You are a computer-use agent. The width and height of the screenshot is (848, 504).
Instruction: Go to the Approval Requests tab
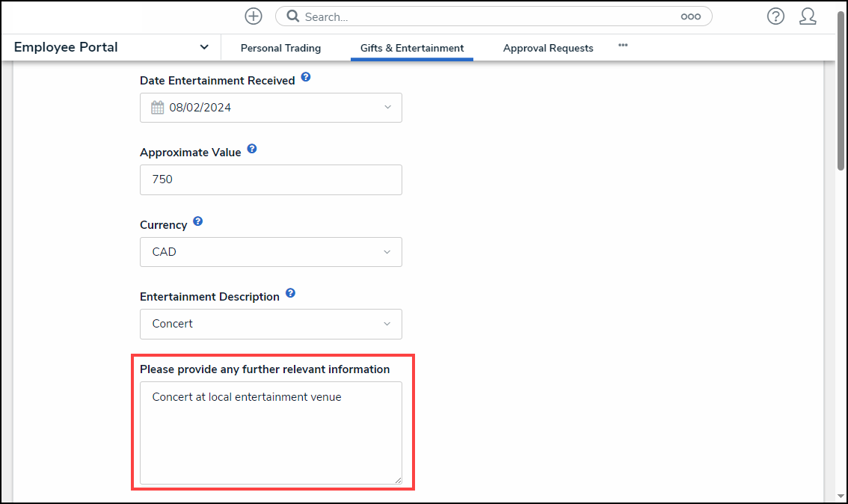click(x=548, y=48)
